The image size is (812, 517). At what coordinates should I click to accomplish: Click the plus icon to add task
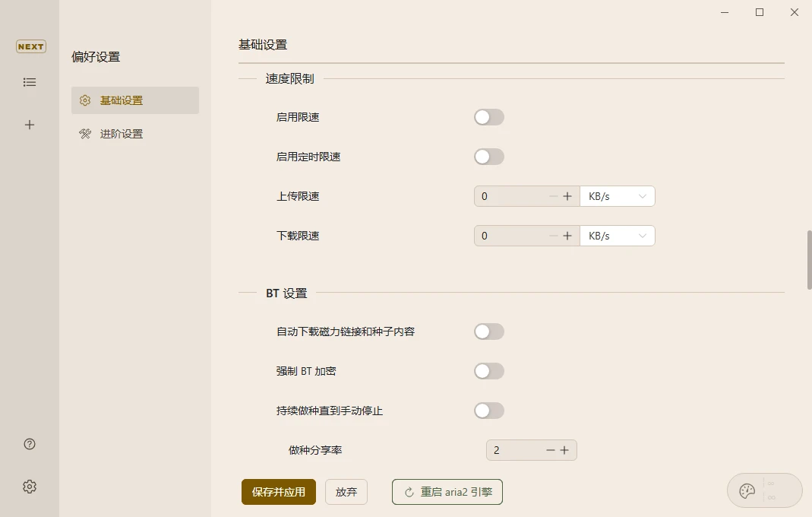tap(30, 125)
